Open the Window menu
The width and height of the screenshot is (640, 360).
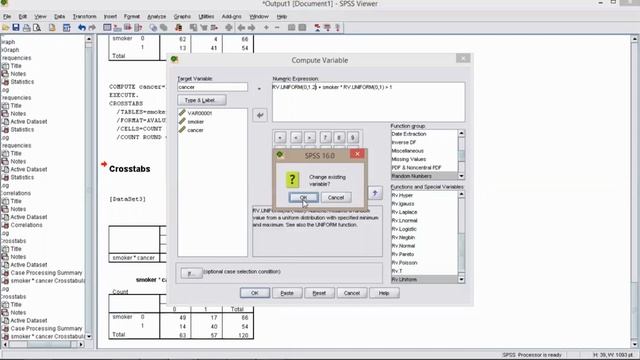(x=259, y=17)
